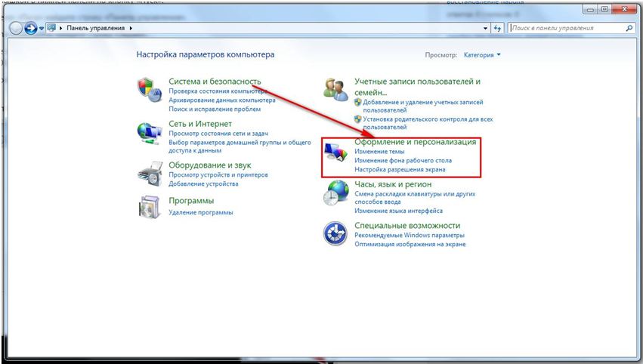The image size is (643, 364).
Task: Open Оформление и персонализация heading link
Action: 415,142
